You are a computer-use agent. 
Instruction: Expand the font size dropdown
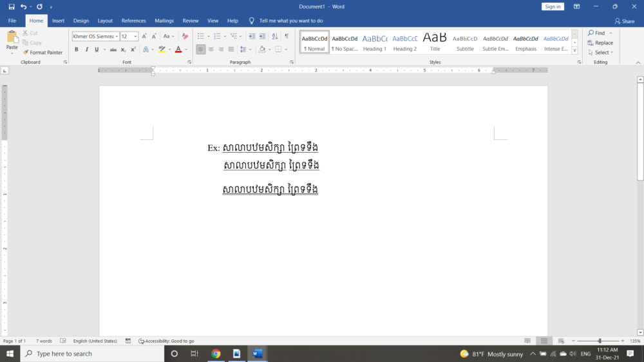(x=135, y=37)
